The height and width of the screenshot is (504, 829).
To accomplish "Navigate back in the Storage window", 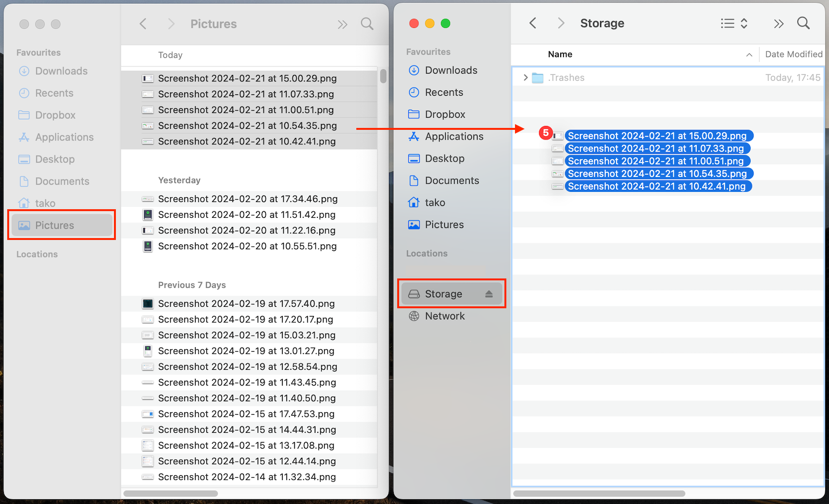I will click(x=533, y=23).
